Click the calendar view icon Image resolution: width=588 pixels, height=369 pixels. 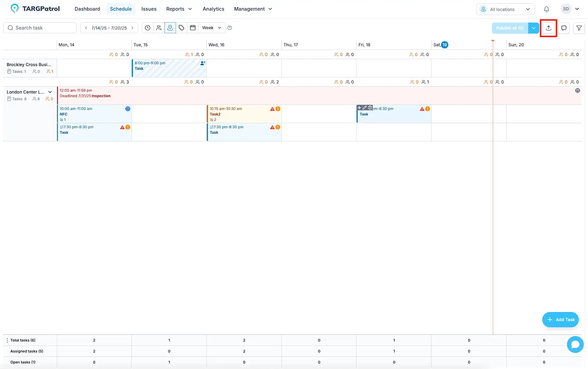(193, 28)
